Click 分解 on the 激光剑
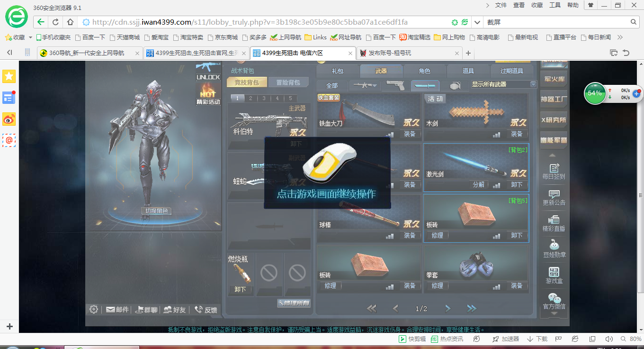Viewport: 644px width, 349px height. click(479, 184)
